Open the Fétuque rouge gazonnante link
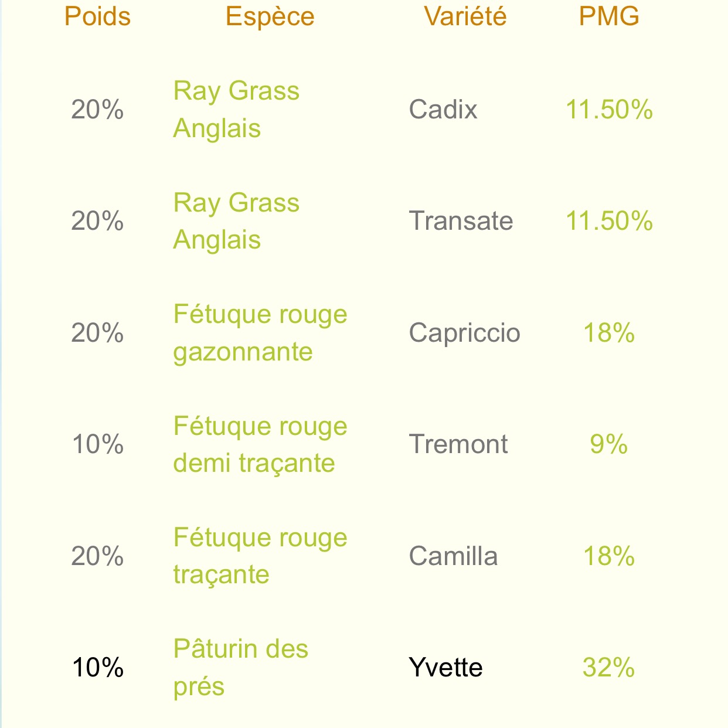 (260, 333)
